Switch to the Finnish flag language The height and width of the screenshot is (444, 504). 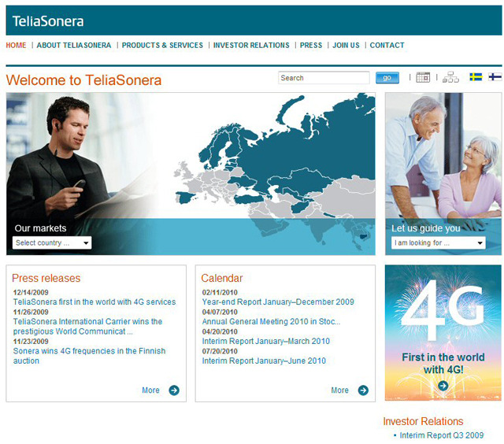pos(495,77)
